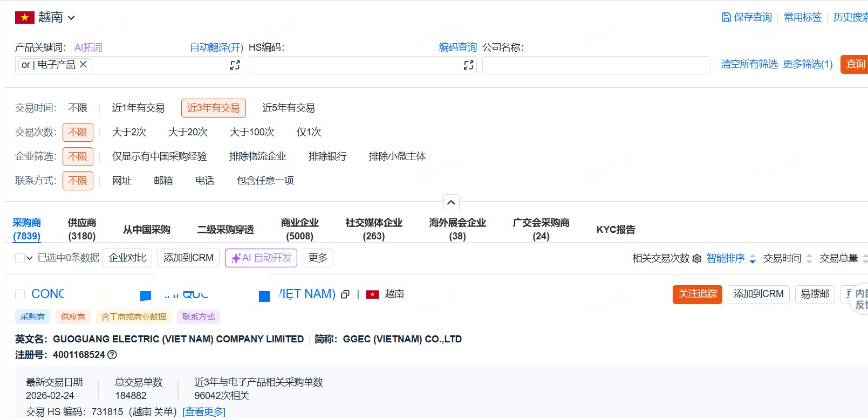Click the AI 自动开发 sparkle button
The width and height of the screenshot is (868, 420).
261,258
